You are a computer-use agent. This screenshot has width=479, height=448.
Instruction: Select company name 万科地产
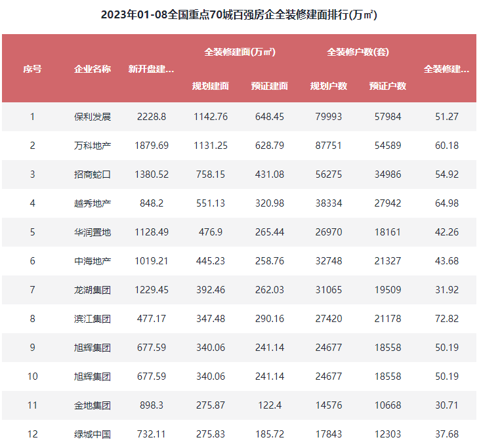tap(93, 146)
